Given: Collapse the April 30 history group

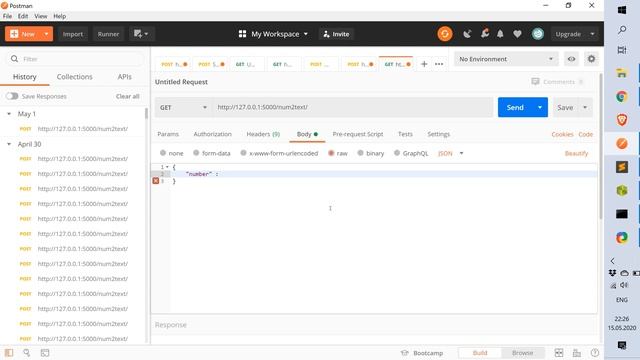Looking at the screenshot, I should [x=9, y=144].
